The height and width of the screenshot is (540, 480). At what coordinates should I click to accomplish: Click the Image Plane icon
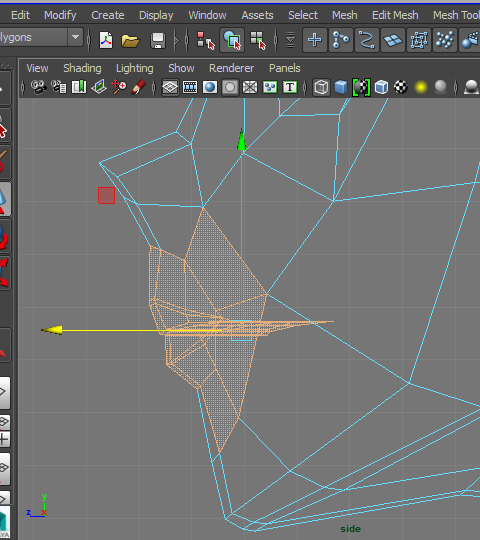click(x=99, y=87)
